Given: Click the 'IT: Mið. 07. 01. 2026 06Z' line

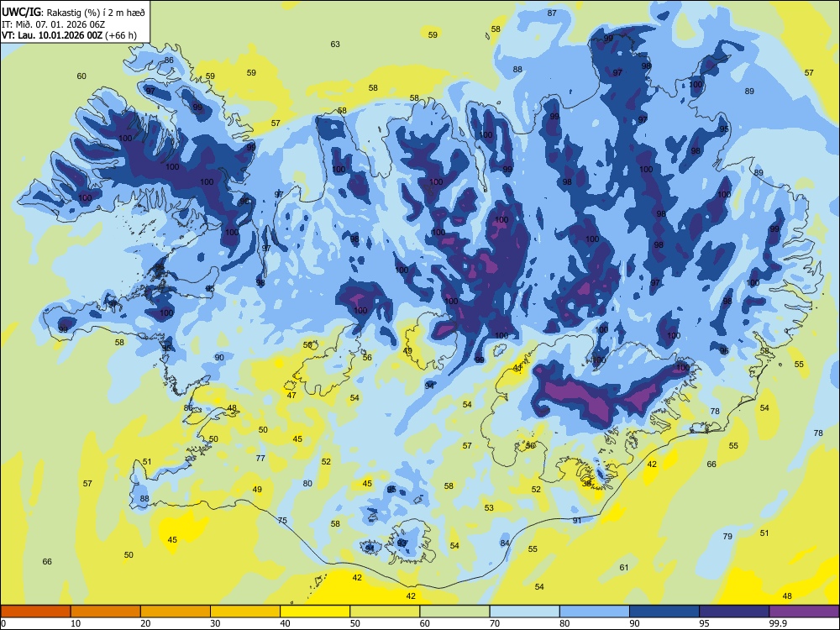Looking at the screenshot, I should (53, 24).
